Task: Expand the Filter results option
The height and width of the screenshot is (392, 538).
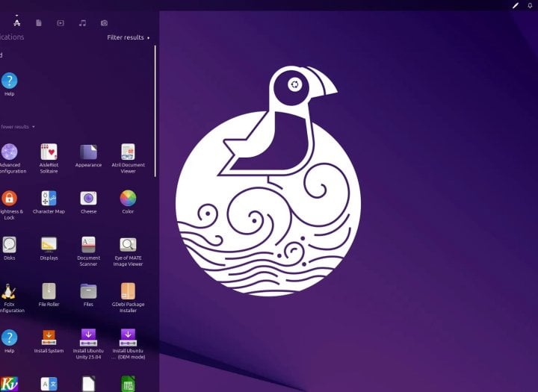Action: 129,37
